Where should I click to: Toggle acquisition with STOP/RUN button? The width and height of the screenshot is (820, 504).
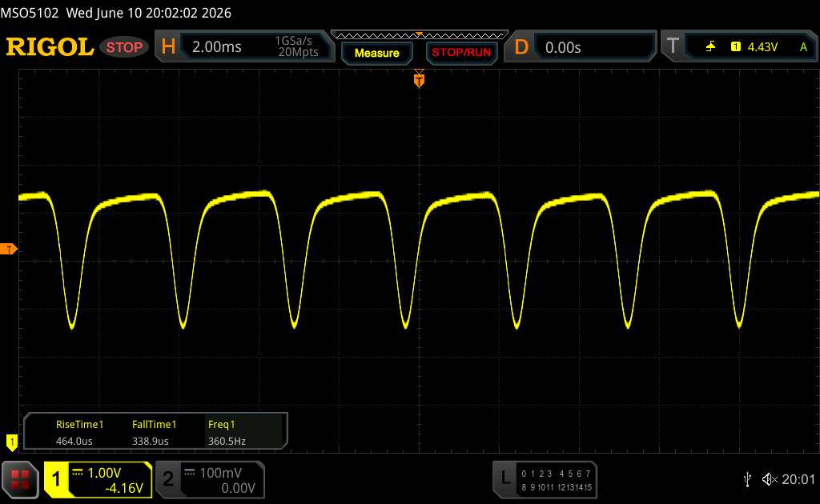461,53
